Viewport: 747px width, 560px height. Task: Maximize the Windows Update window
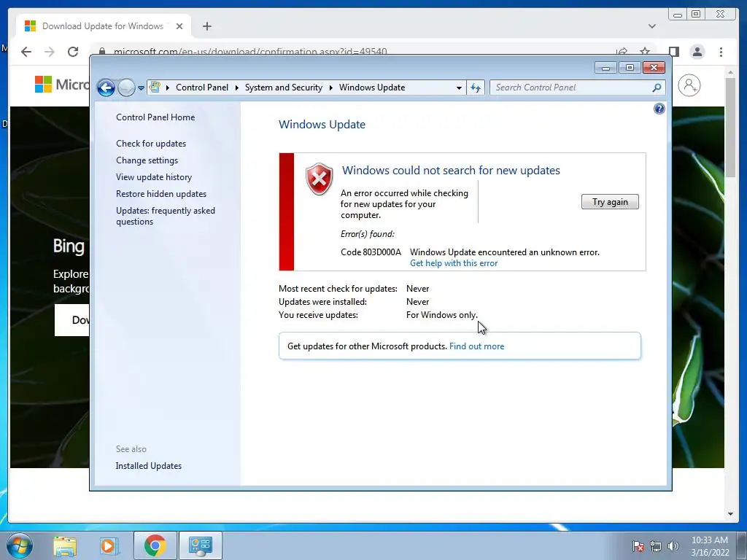click(630, 68)
